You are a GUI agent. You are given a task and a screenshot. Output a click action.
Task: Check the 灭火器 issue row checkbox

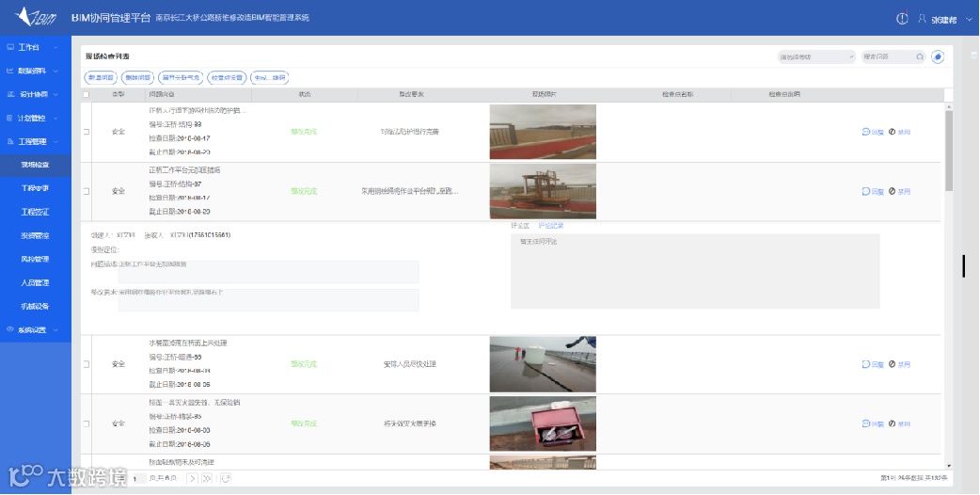point(87,423)
